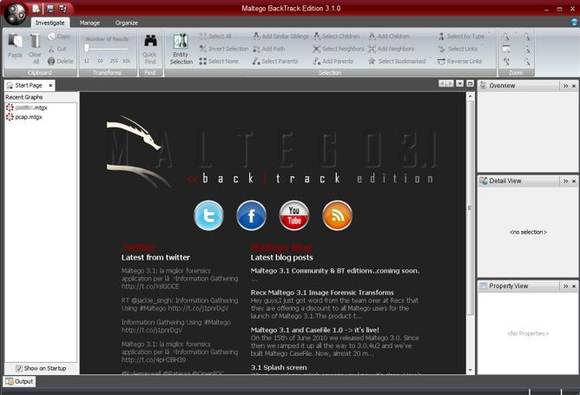Click the Clear All graph icon
The height and width of the screenshot is (395, 580).
pyautogui.click(x=36, y=48)
